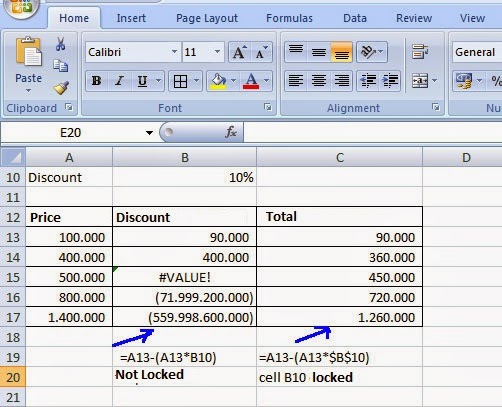The width and height of the screenshot is (502, 407).
Task: Expand Fill Color palette arrow
Action: click(x=233, y=81)
